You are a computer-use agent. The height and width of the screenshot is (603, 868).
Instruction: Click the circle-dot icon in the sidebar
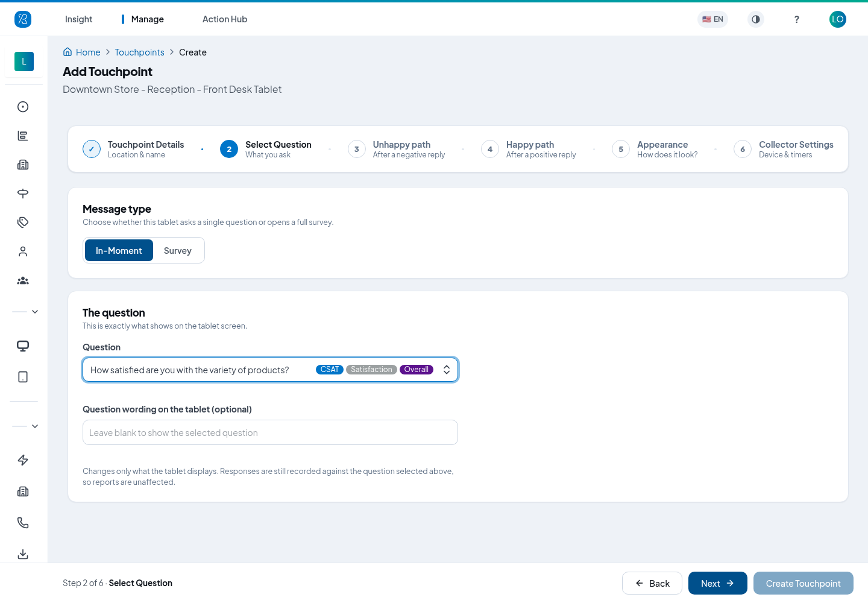(23, 107)
